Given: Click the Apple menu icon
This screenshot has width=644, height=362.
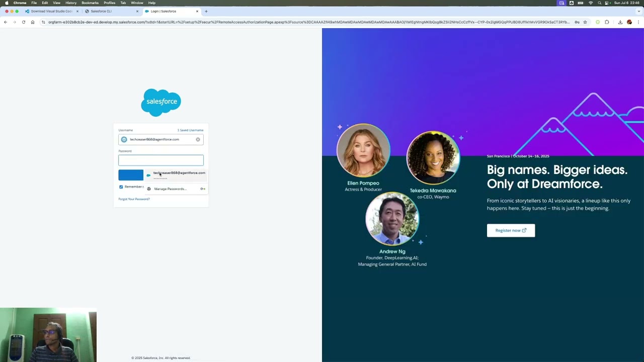Looking at the screenshot, I should click(7, 3).
